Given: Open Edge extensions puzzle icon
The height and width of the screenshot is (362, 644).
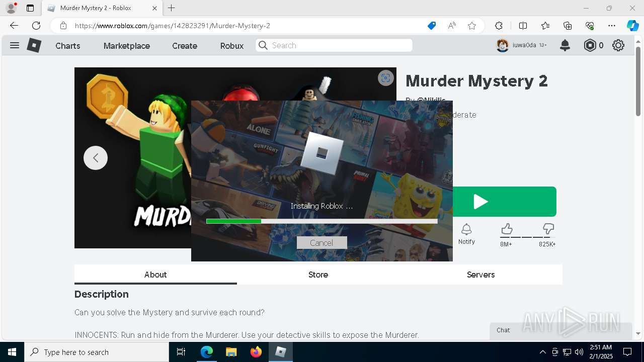Looking at the screenshot, I should [x=499, y=26].
